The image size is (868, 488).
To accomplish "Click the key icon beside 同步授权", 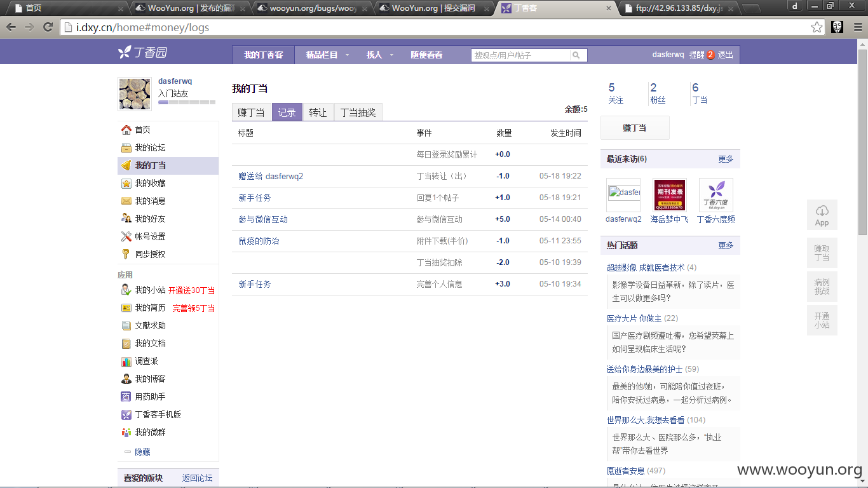I will (x=126, y=254).
